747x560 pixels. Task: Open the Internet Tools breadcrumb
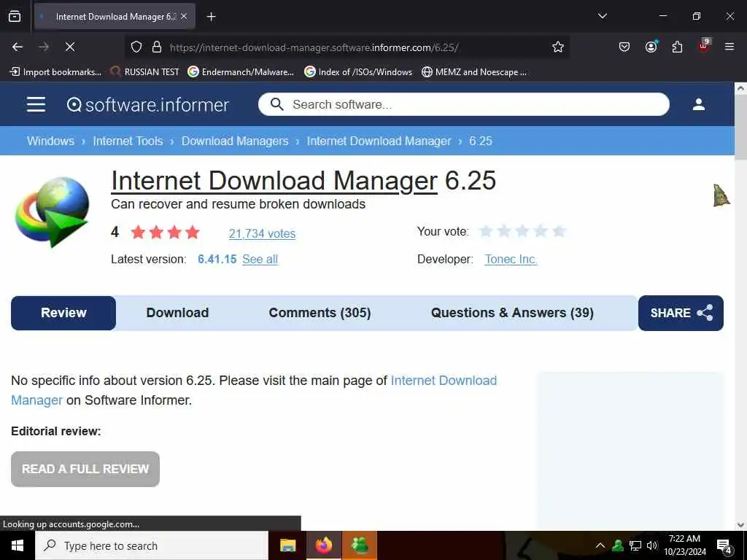pos(128,141)
